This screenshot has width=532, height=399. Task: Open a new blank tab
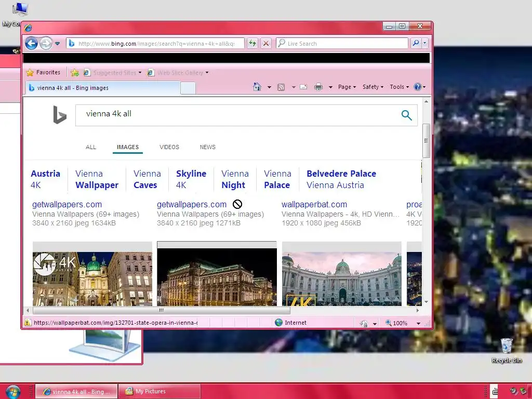tap(188, 88)
